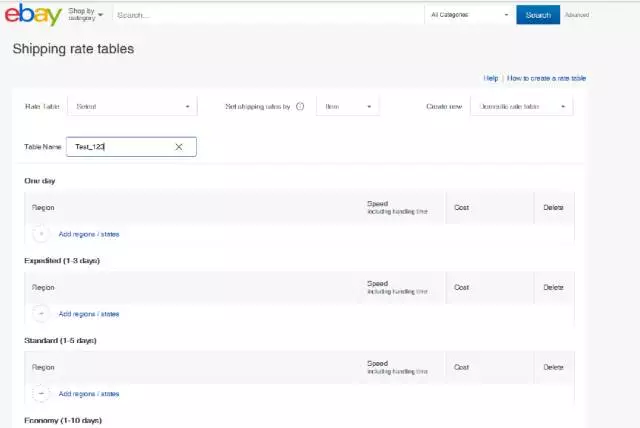Open the Rate Table select dropdown
Image resolution: width=640 pixels, height=428 pixels.
pos(133,106)
